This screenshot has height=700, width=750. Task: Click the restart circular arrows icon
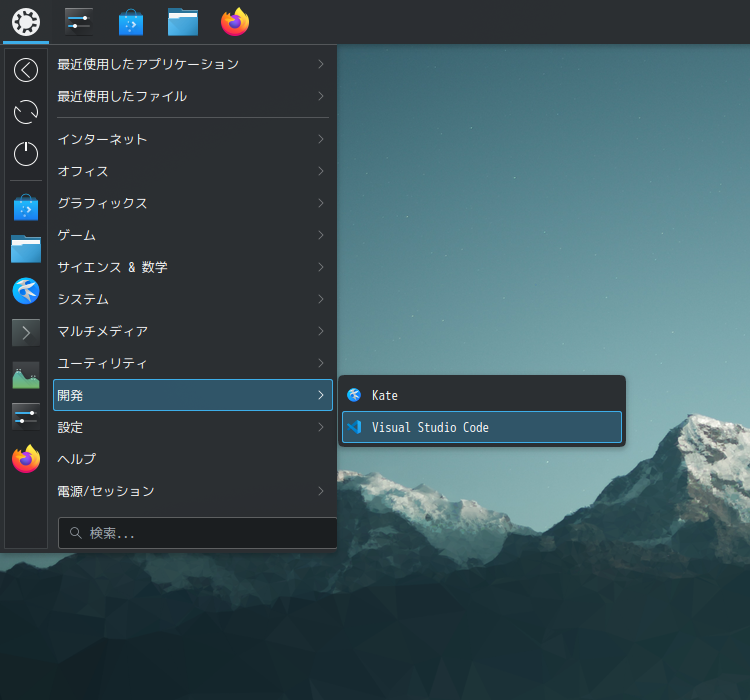click(x=26, y=112)
